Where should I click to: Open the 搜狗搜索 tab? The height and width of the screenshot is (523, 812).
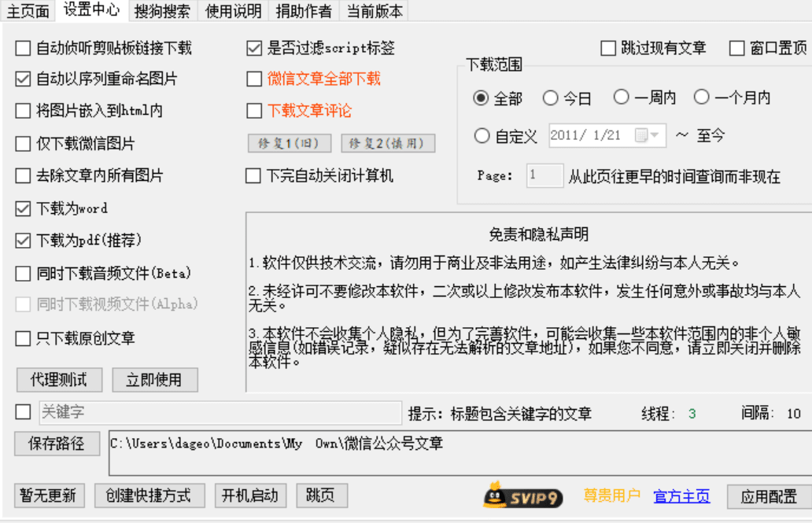tap(162, 11)
